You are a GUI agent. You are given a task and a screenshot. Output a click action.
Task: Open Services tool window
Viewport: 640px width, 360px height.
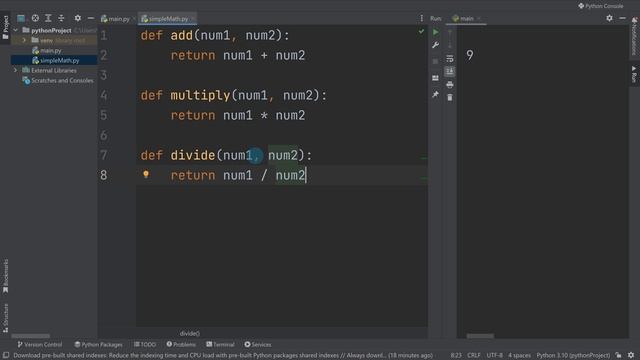258,344
